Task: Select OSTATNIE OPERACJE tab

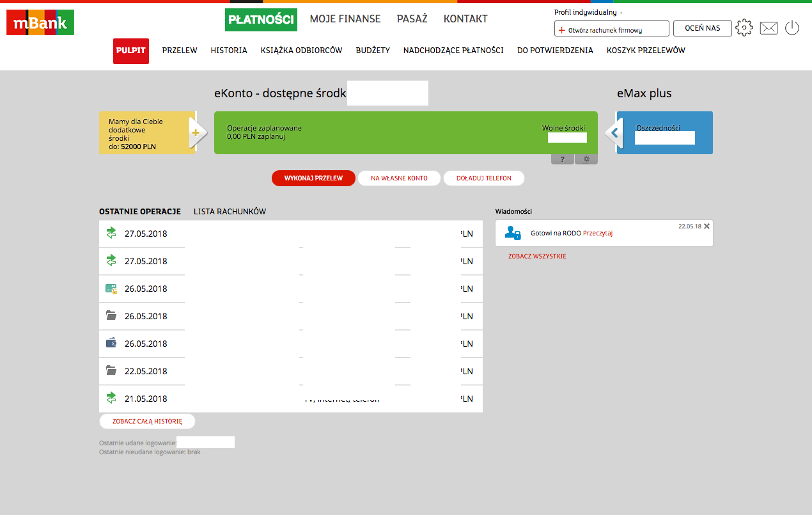Action: (140, 212)
